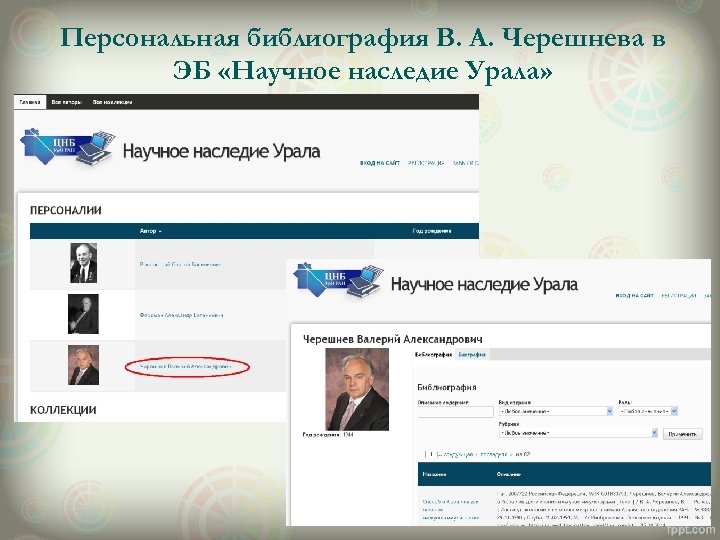This screenshot has width=720, height=540.
Task: Open the color portrait thumbnail in third row
Action: (83, 365)
